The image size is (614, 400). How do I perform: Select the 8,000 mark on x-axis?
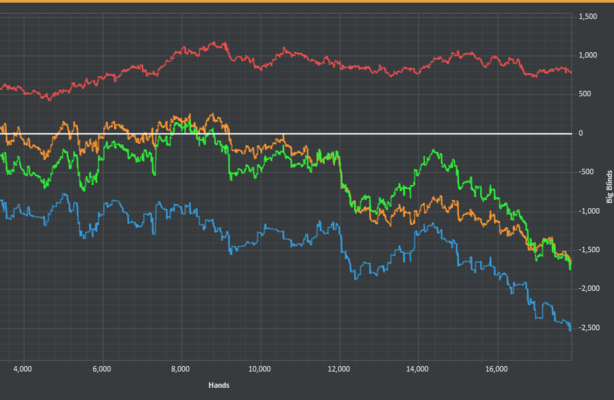click(180, 367)
